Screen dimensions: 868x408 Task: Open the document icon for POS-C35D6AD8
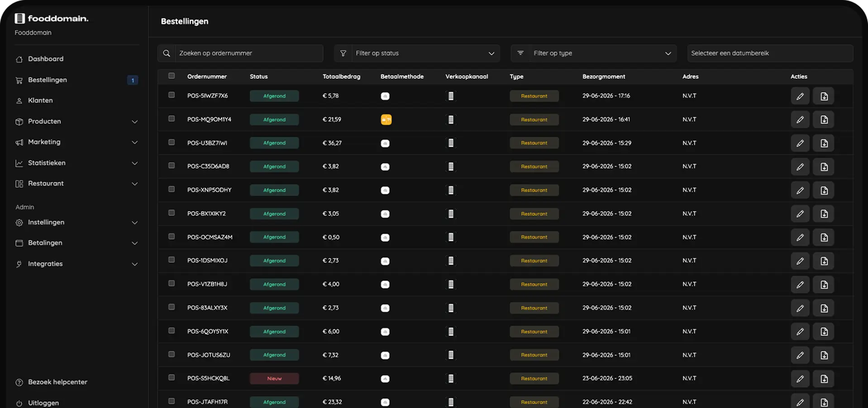pos(824,167)
